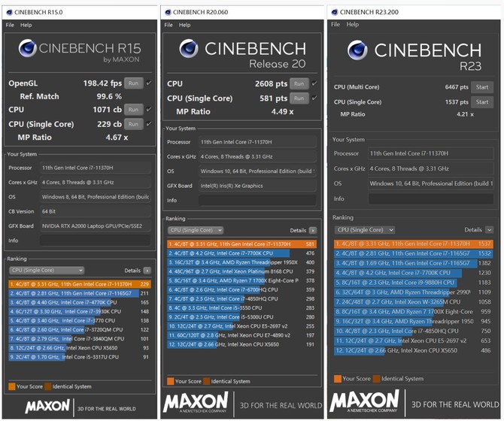Click the Cinebench R23 sphere logo
Viewport: 504px width, 421px height.
(x=357, y=52)
